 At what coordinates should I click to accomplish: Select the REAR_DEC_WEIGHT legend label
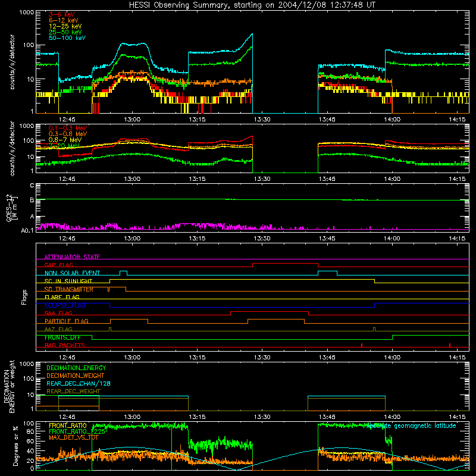[x=73, y=392]
